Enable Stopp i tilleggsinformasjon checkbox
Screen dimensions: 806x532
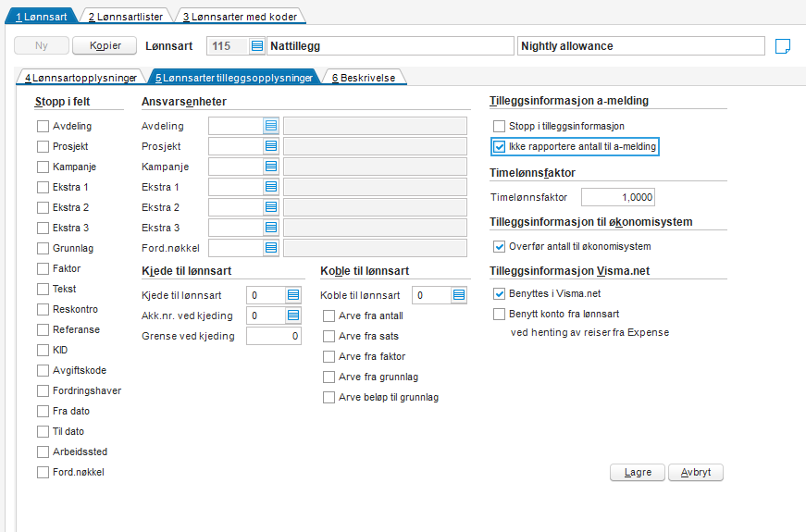pyautogui.click(x=500, y=126)
